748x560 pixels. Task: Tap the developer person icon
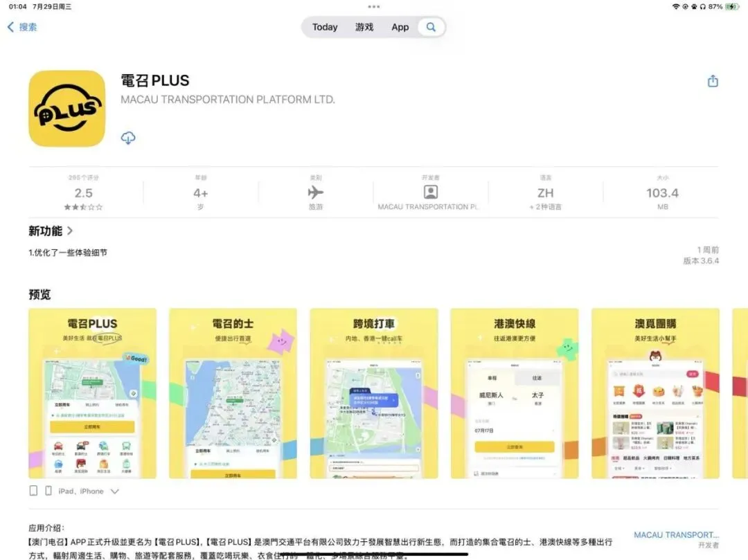430,192
